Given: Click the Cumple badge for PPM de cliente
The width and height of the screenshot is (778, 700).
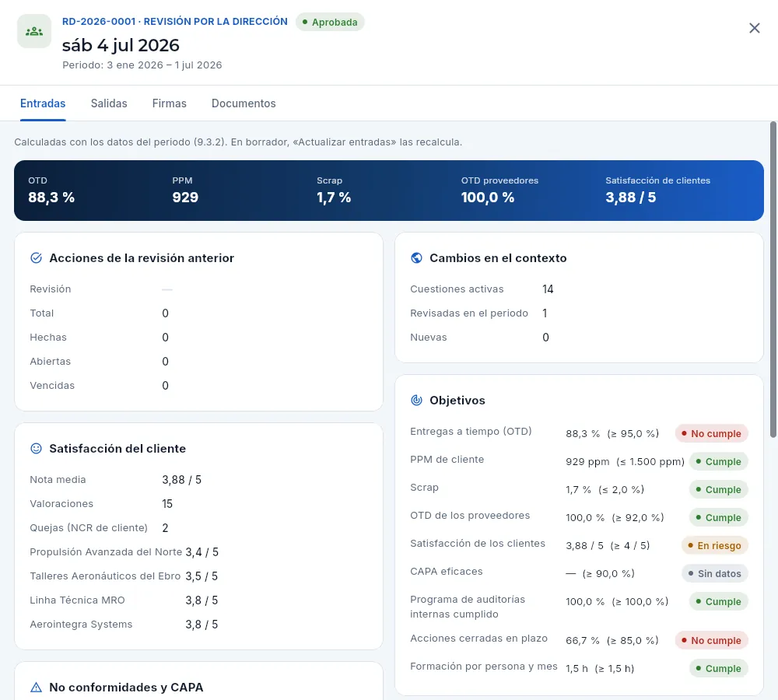Looking at the screenshot, I should (x=718, y=462).
